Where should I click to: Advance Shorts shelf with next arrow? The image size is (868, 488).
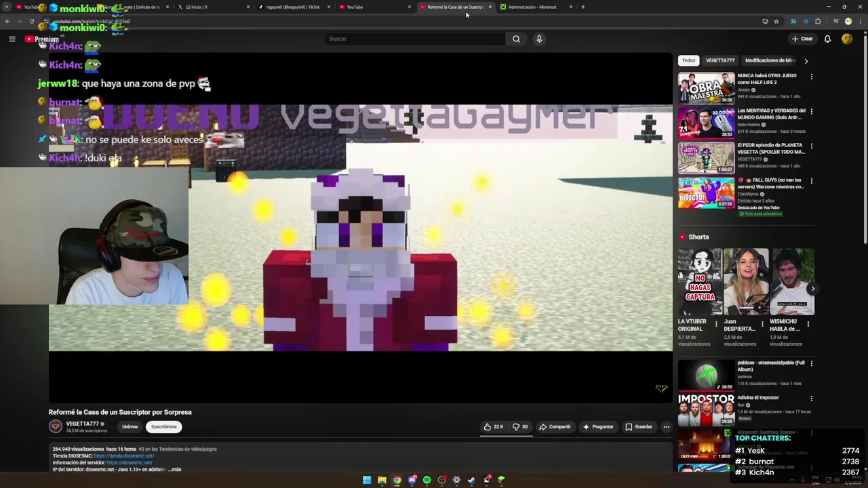pos(812,289)
